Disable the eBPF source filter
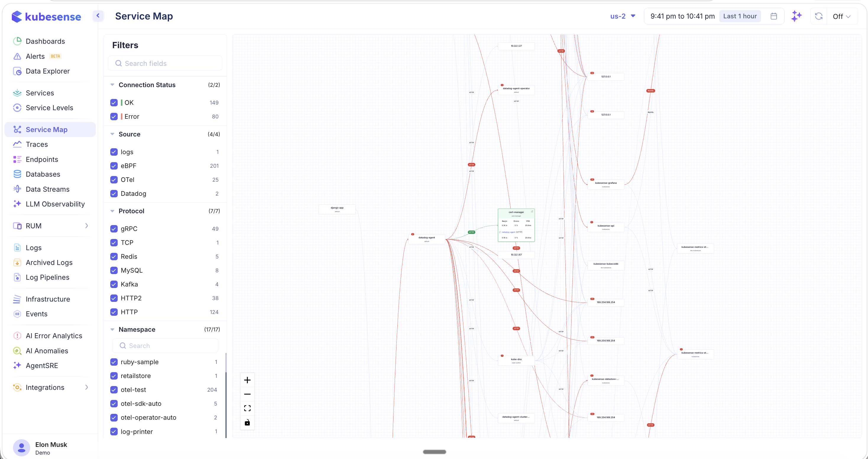Viewport: 868px width, 459px height. [114, 166]
